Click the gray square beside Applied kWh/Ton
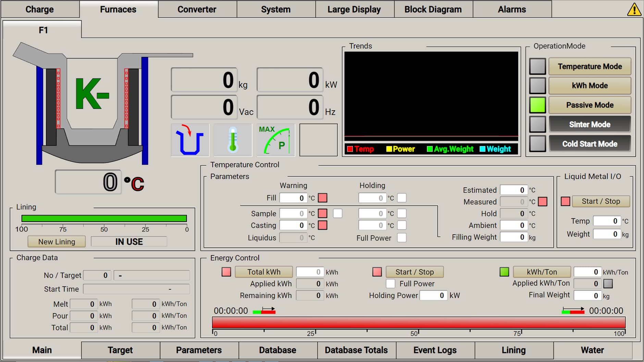This screenshot has height=362, width=644. pyautogui.click(x=608, y=284)
